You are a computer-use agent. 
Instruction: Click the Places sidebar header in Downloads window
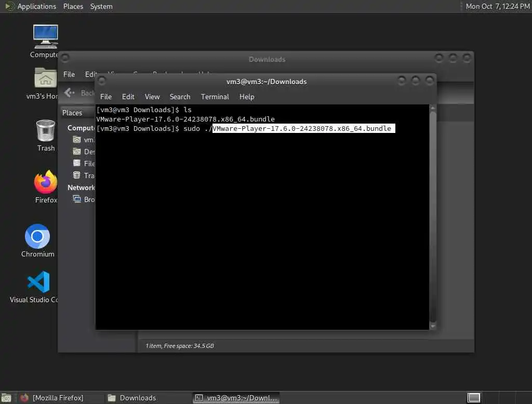click(72, 113)
